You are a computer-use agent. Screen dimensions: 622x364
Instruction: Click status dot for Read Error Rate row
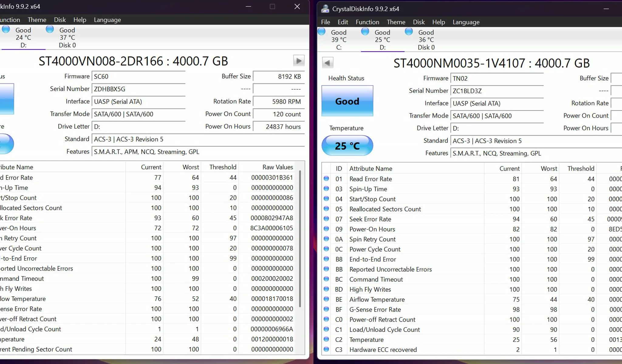click(x=326, y=179)
